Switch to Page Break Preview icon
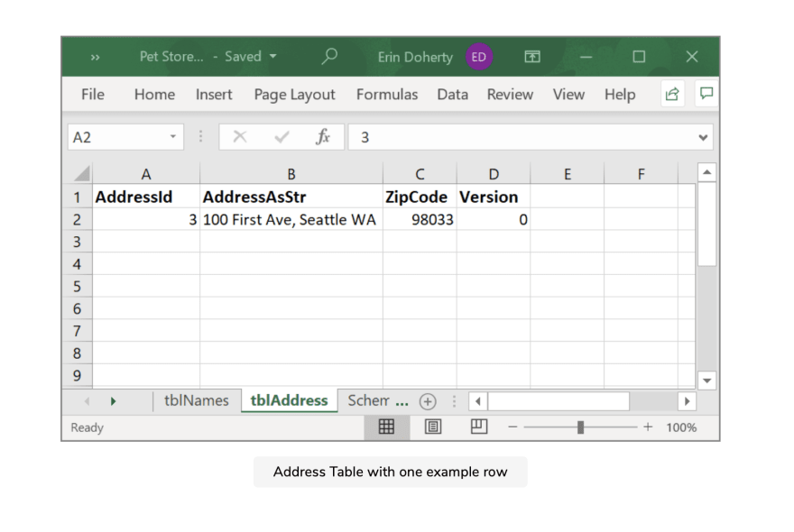The height and width of the screenshot is (532, 794). pyautogui.click(x=478, y=427)
